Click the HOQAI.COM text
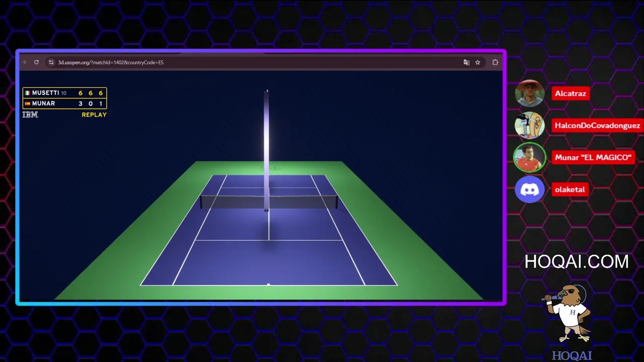Image resolution: width=644 pixels, height=362 pixels. [x=577, y=262]
